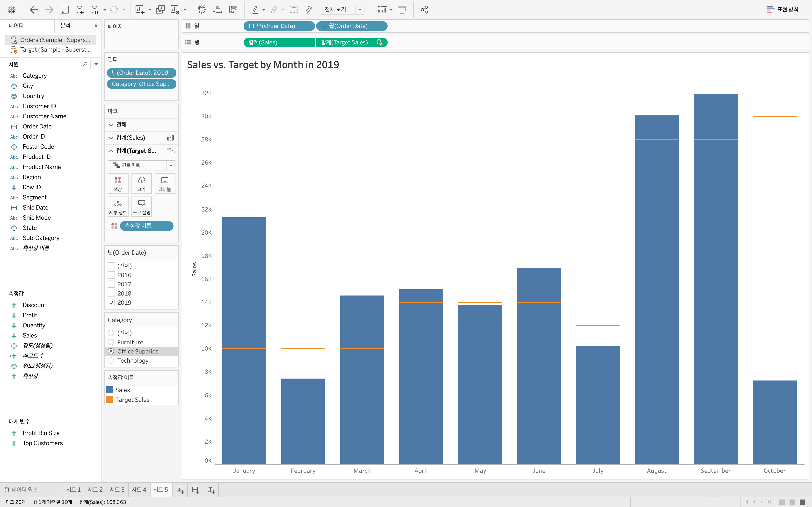The height and width of the screenshot is (507, 812).
Task: Click the presentation mode icon
Action: point(402,10)
